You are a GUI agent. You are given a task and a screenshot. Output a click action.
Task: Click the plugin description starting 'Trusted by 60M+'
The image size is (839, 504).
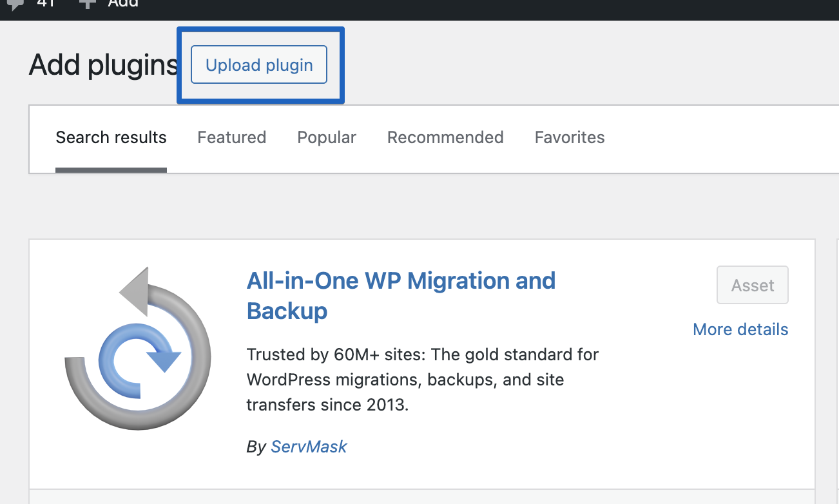(422, 380)
